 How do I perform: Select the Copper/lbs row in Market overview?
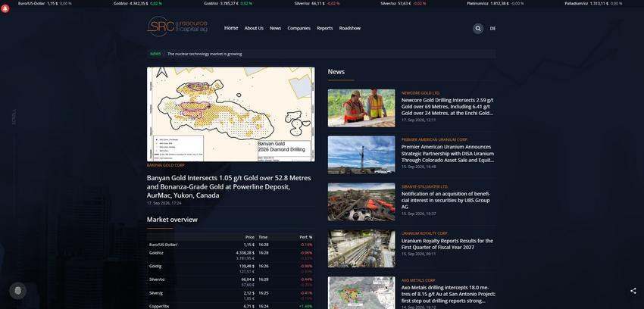(231, 306)
